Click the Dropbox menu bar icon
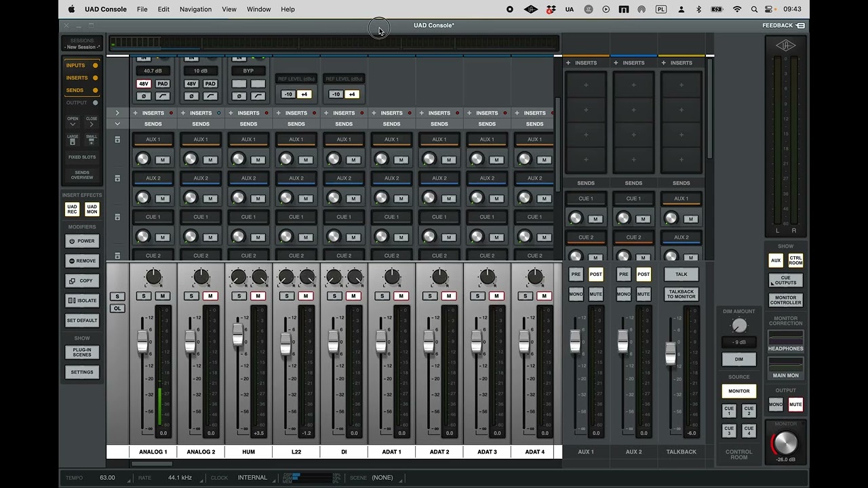Screen dimensions: 868x488 [551, 9]
